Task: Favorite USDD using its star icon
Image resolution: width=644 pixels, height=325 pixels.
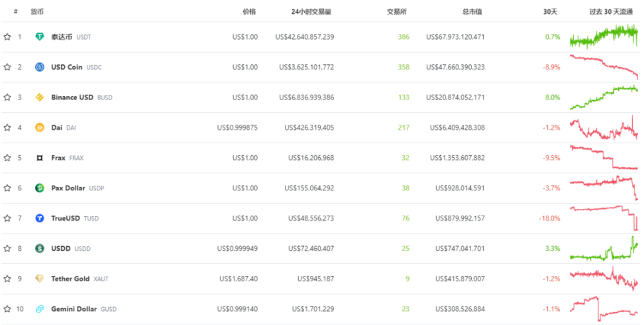Action: coord(7,249)
